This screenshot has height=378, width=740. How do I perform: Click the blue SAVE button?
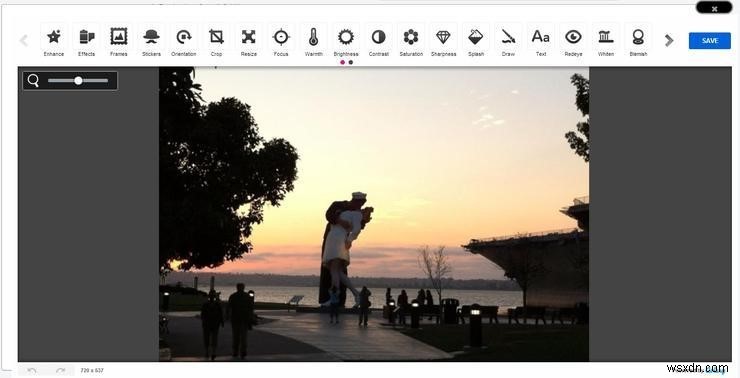point(710,41)
